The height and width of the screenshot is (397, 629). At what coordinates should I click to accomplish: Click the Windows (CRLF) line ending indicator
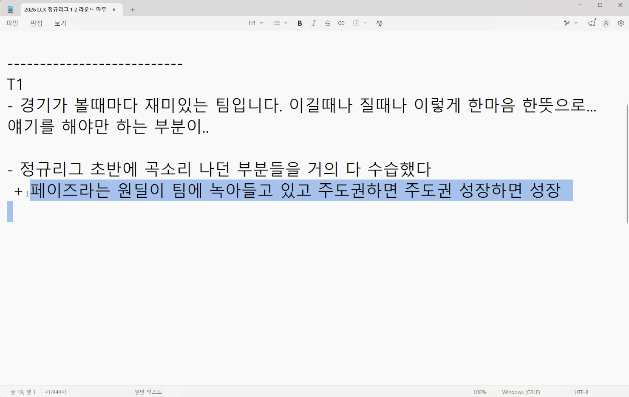521,392
